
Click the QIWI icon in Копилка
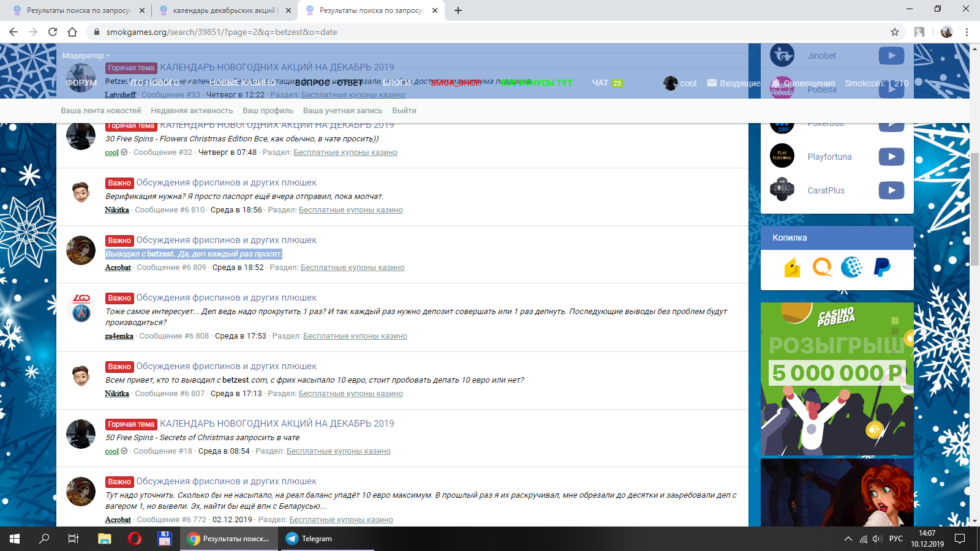[x=822, y=268]
